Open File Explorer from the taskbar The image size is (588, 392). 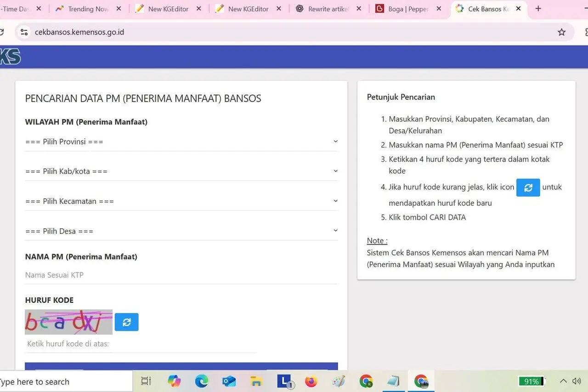click(256, 381)
